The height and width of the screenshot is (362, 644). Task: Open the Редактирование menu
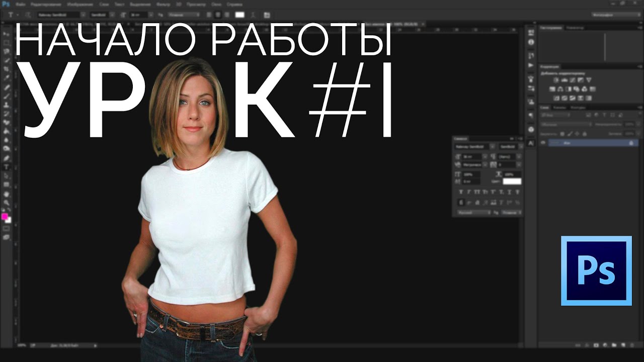point(46,5)
